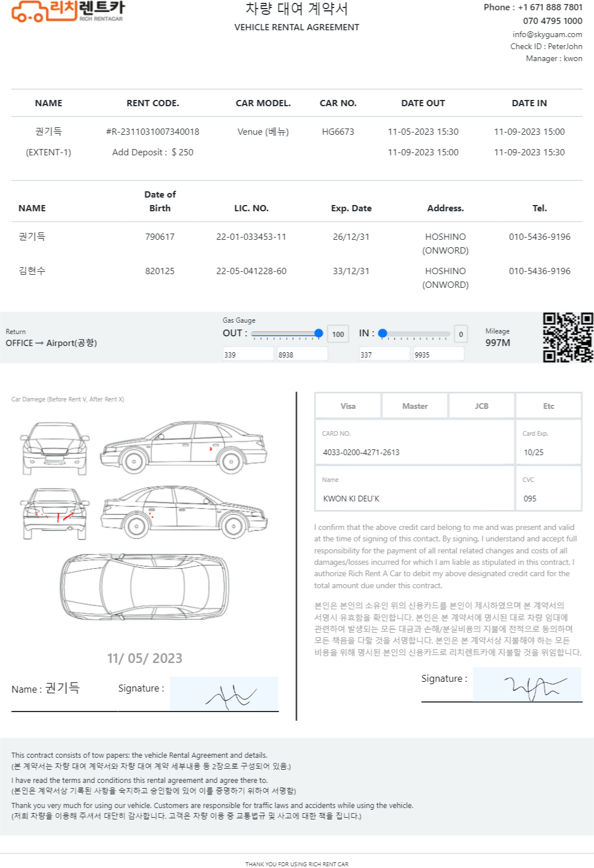Viewport: 594px width, 868px height.
Task: Click the RENT CODE. column header
Action: point(152,103)
